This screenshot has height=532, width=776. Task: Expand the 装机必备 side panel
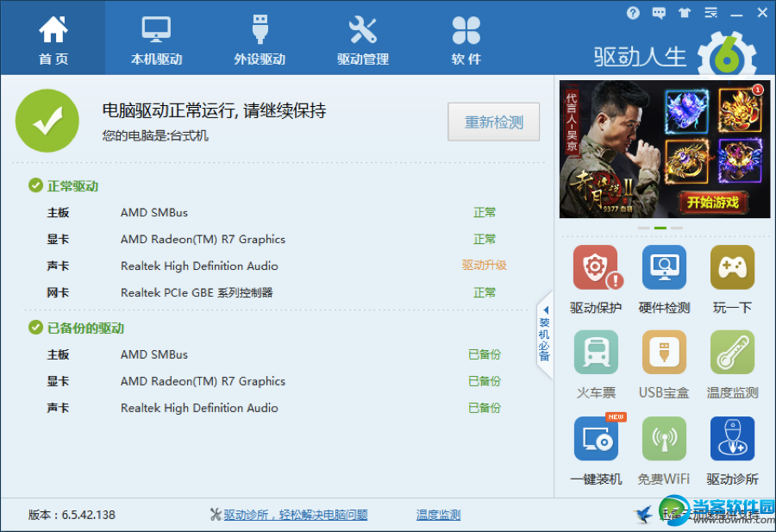(x=544, y=335)
